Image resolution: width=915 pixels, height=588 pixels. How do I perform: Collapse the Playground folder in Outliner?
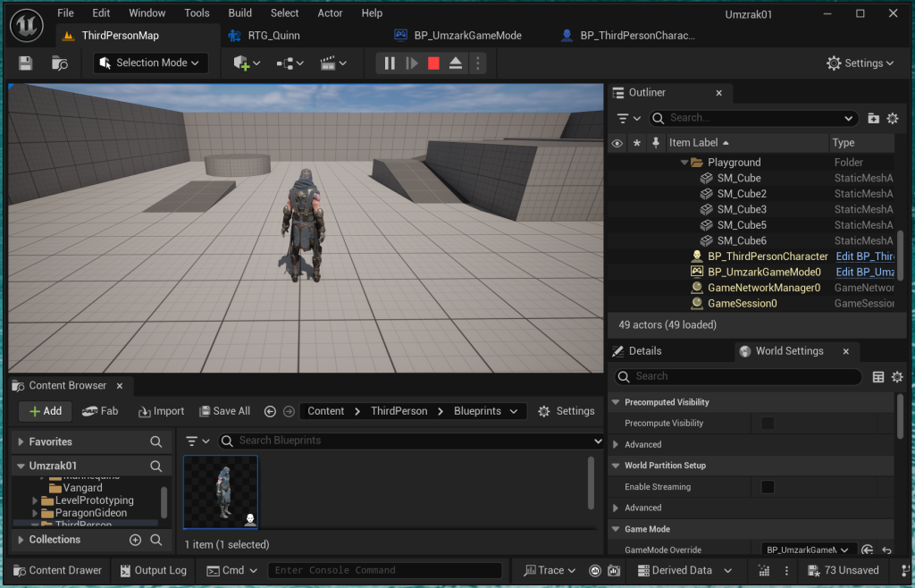(x=684, y=163)
